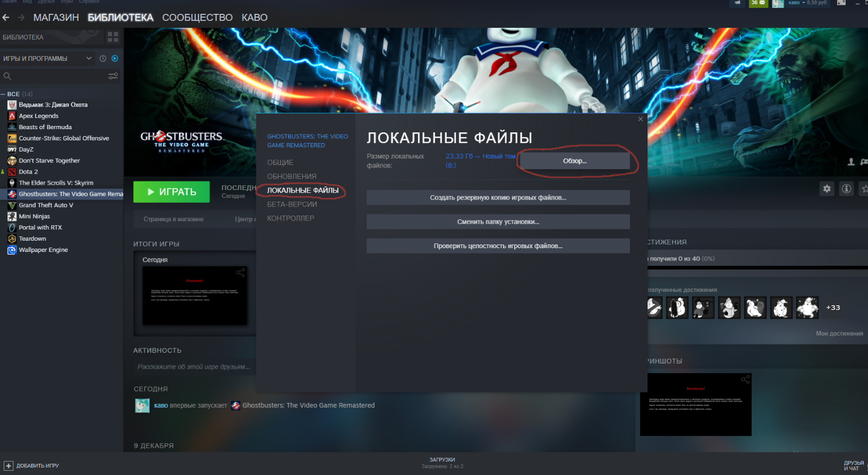This screenshot has width=868, height=475.
Task: Click the Dota 2 game icon in library
Action: (12, 172)
